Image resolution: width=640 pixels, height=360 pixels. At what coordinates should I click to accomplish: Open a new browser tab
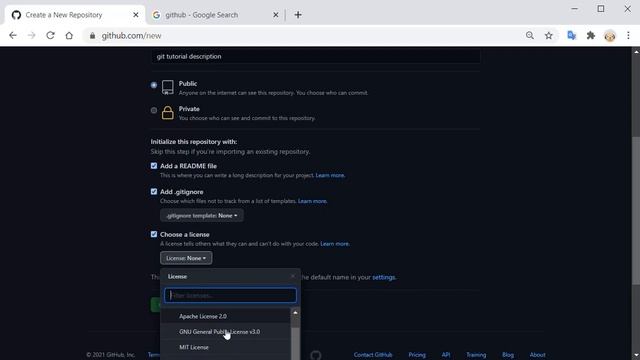298,15
